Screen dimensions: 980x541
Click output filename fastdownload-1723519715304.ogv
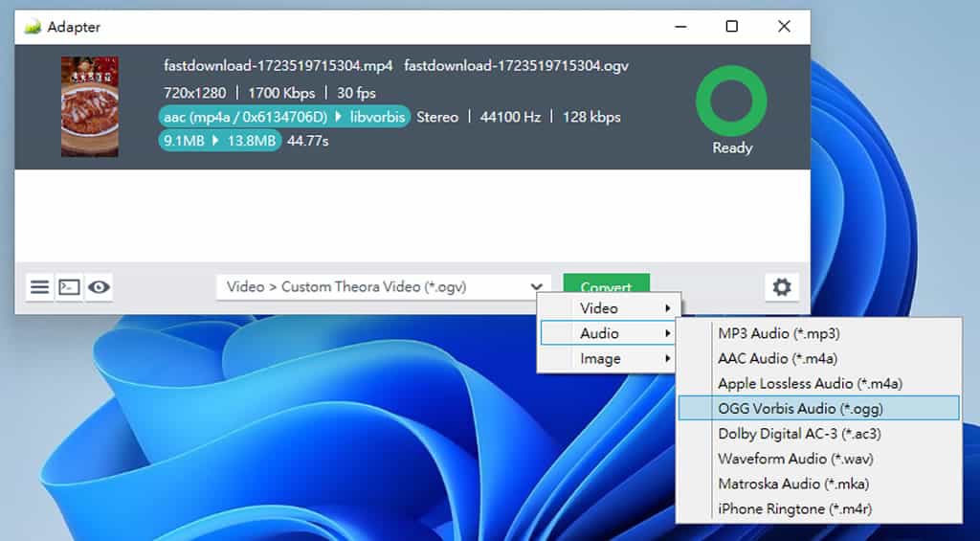(516, 66)
